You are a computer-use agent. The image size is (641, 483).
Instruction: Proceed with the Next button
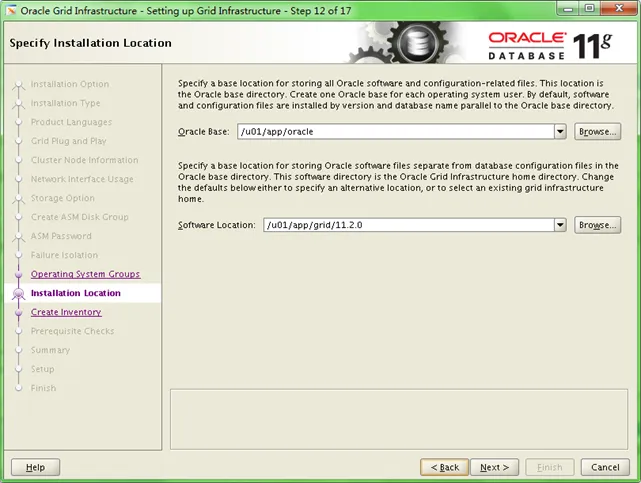pos(494,467)
